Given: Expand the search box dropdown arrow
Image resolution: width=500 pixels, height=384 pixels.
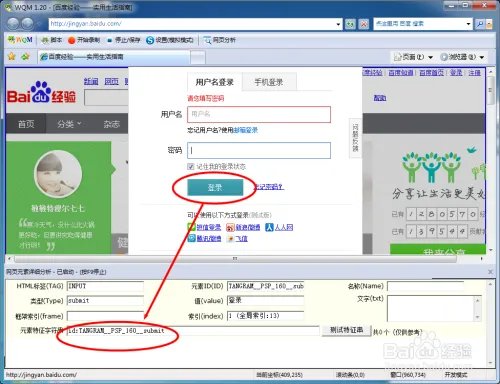Looking at the screenshot, I should pyautogui.click(x=468, y=24).
